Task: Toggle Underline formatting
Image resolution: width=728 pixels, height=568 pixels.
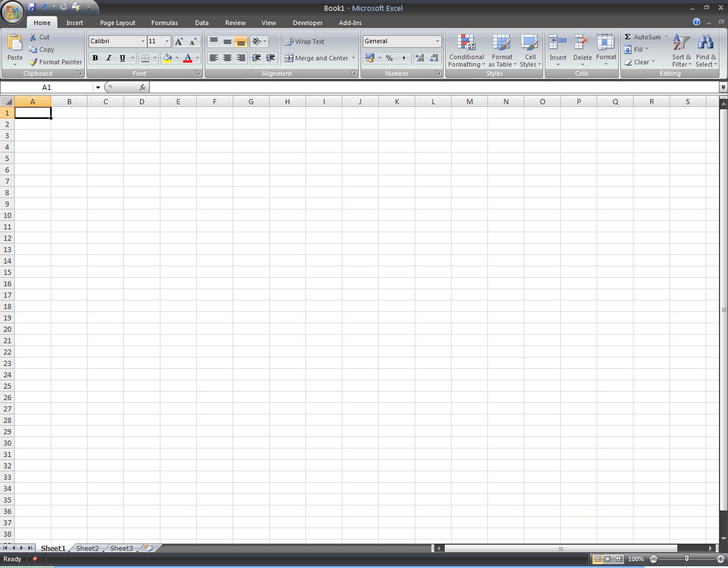Action: (x=122, y=58)
